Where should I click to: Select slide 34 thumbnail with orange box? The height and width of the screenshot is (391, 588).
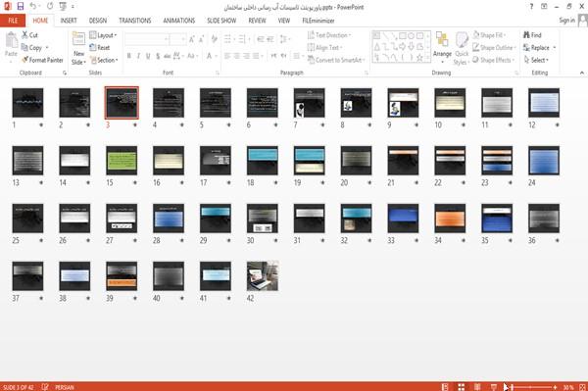(450, 219)
